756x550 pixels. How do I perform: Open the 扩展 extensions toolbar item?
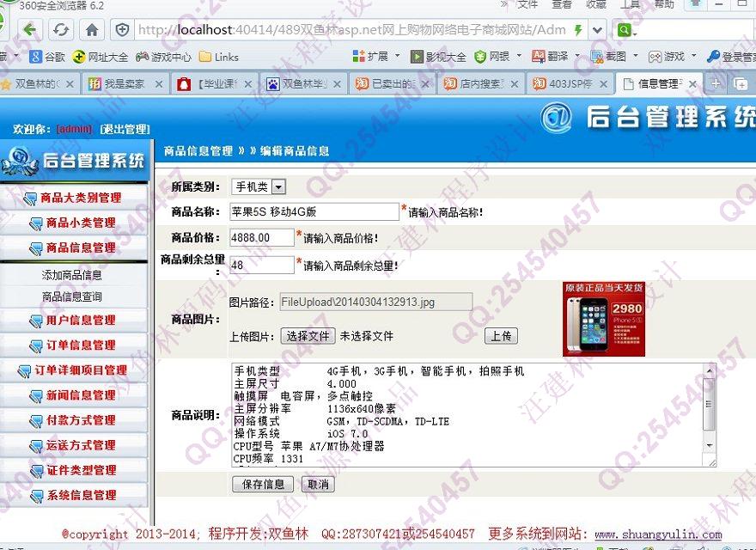(x=371, y=57)
